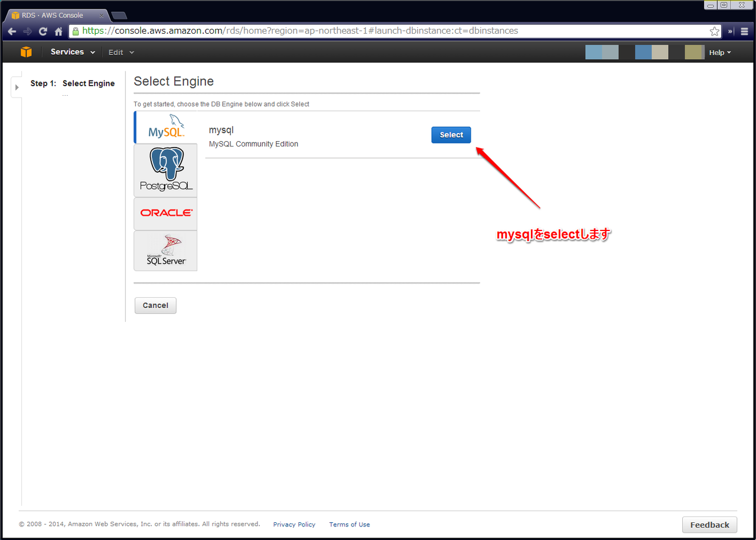Click the "Step 1: Select Engine" wizard step
The height and width of the screenshot is (540, 756).
[73, 83]
